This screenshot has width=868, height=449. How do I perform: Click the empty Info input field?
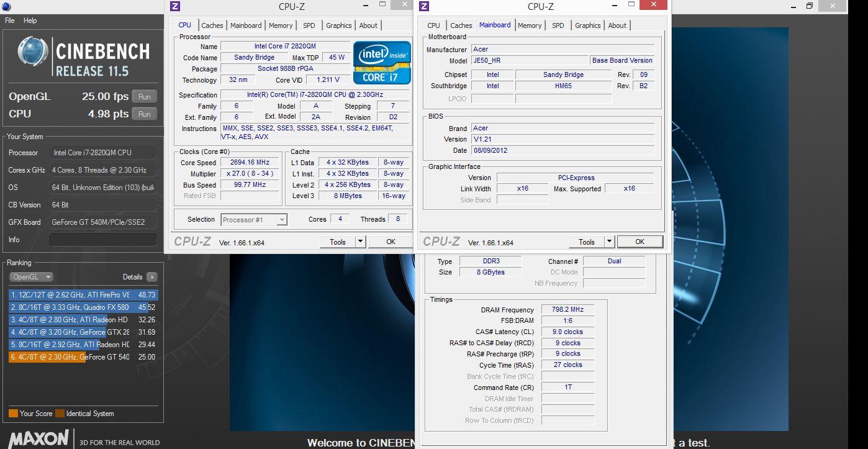(103, 240)
